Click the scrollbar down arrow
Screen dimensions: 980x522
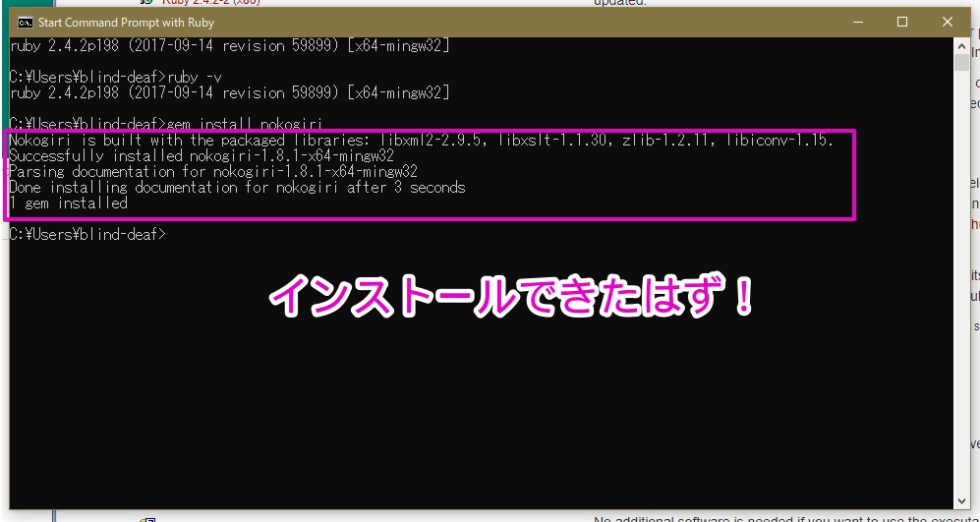961,500
